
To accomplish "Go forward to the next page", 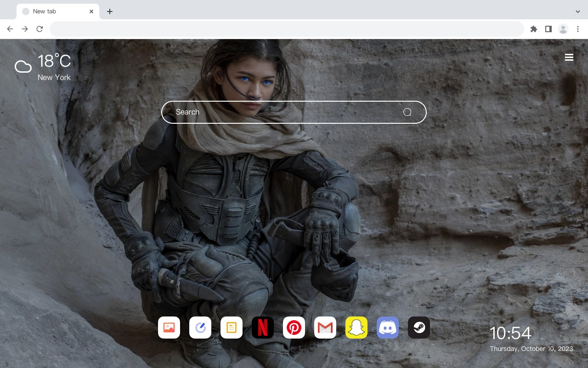I will [x=25, y=29].
